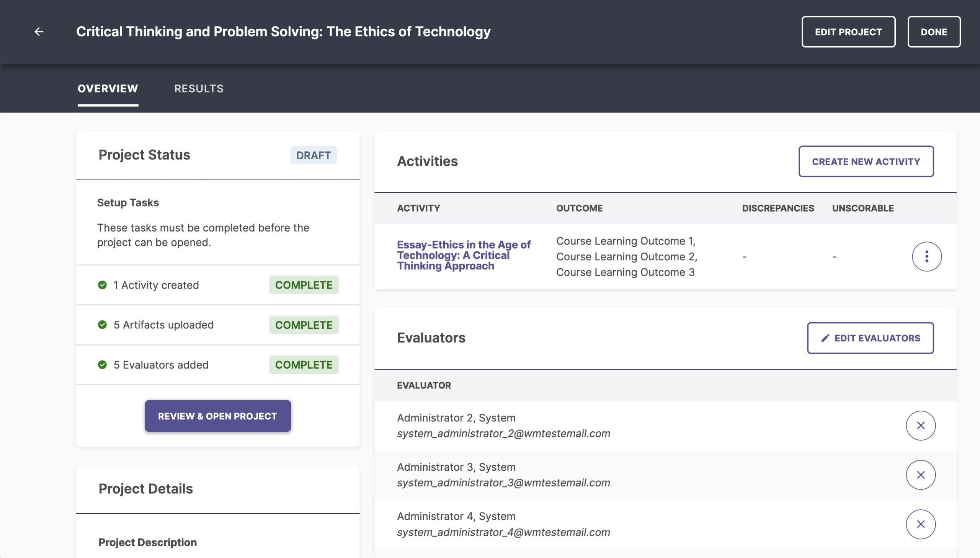Click Course Learning Outcome 3 text

[x=625, y=272]
